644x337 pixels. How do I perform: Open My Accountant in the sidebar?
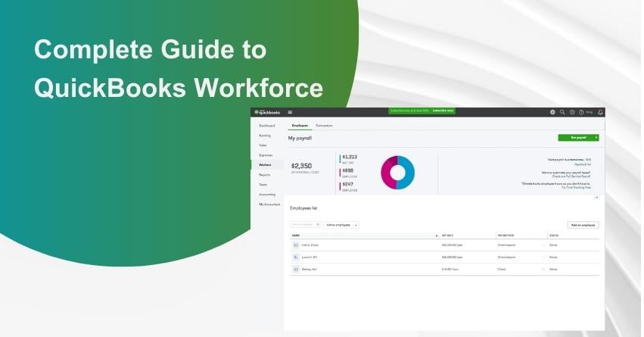pos(269,204)
